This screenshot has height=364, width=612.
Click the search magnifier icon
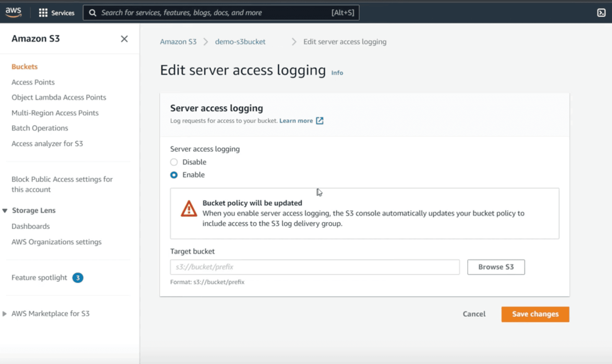pyautogui.click(x=92, y=13)
